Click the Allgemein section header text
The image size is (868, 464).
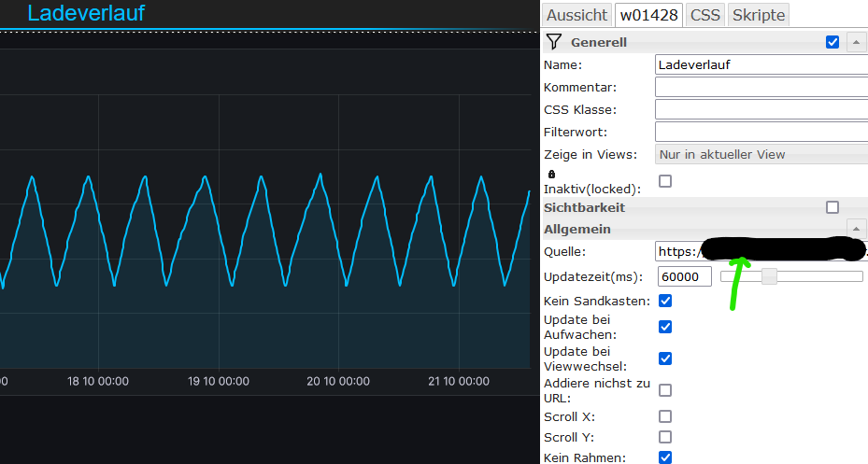pyautogui.click(x=576, y=229)
